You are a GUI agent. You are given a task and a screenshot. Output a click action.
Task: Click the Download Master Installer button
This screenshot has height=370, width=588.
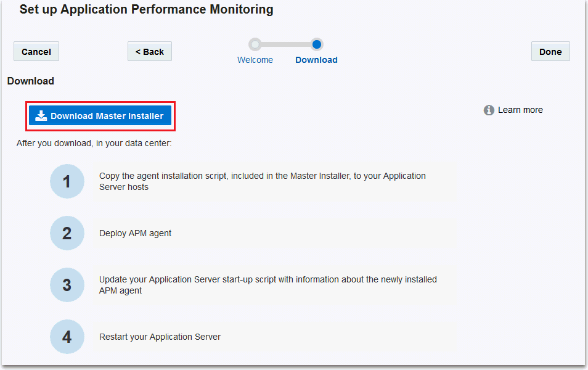tap(100, 115)
